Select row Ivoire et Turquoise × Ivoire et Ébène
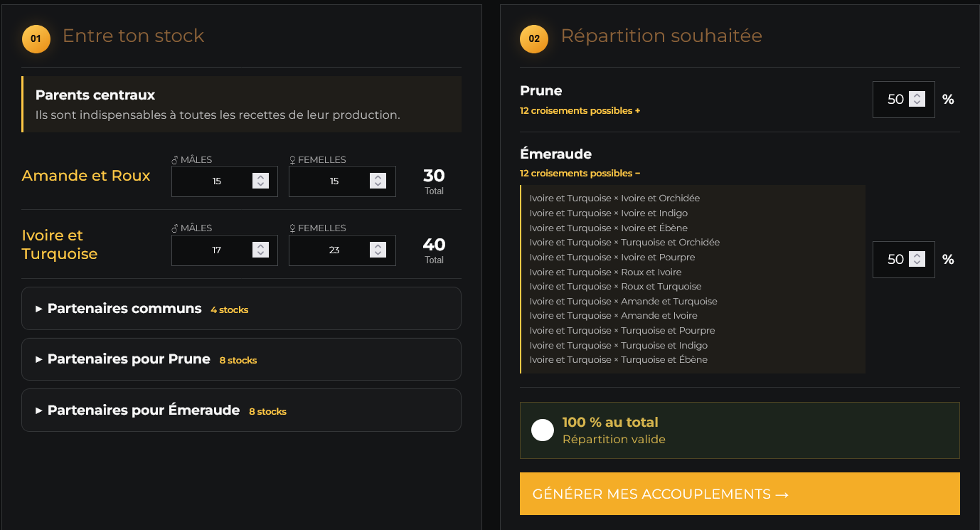 click(609, 228)
